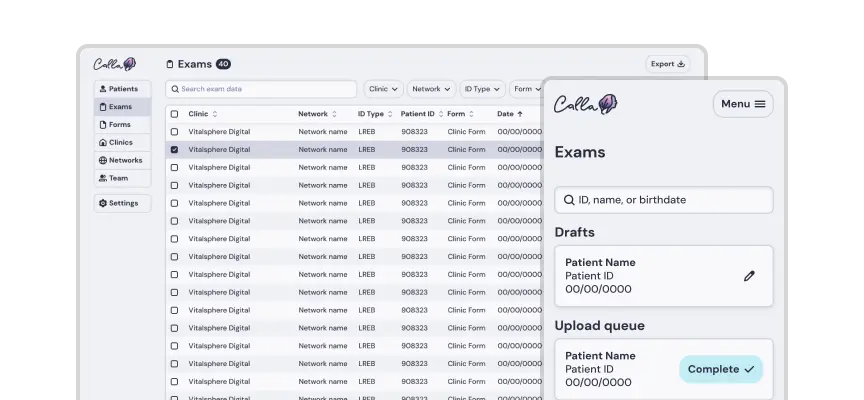This screenshot has height=400, width=864.
Task: Open Patients in the sidebar
Action: pyautogui.click(x=122, y=89)
